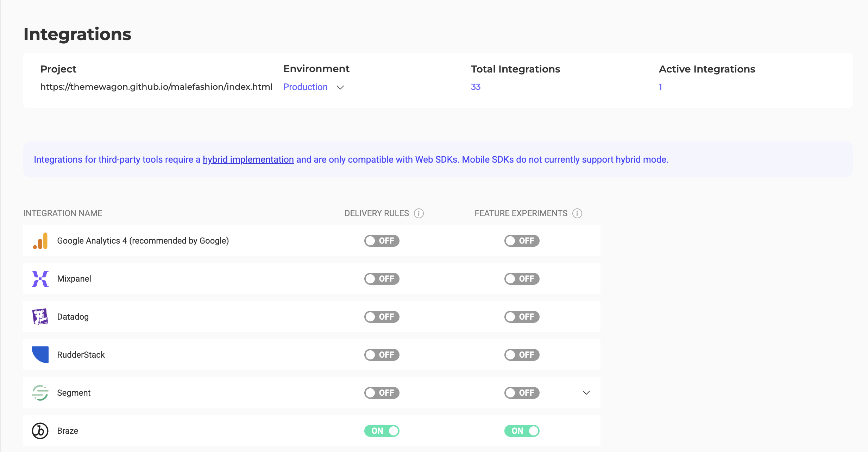Disable Delivery Rules for Braze
Image resolution: width=868 pixels, height=452 pixels.
coord(382,431)
